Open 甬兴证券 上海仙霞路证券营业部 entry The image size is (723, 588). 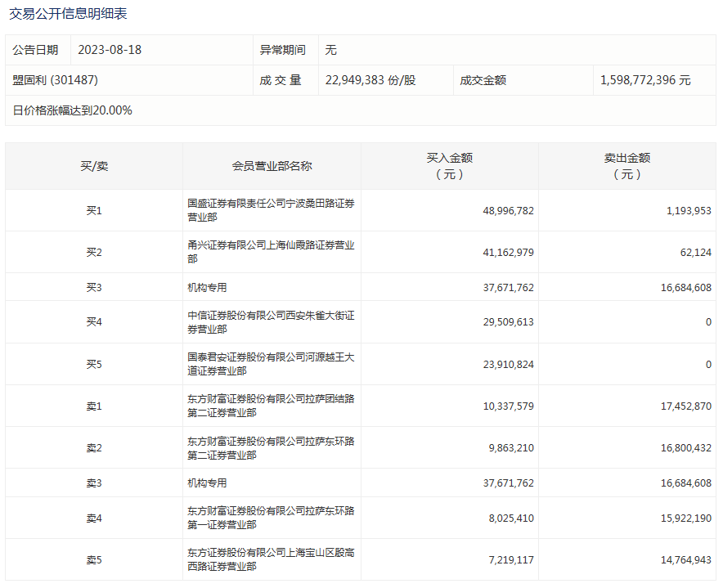270,252
